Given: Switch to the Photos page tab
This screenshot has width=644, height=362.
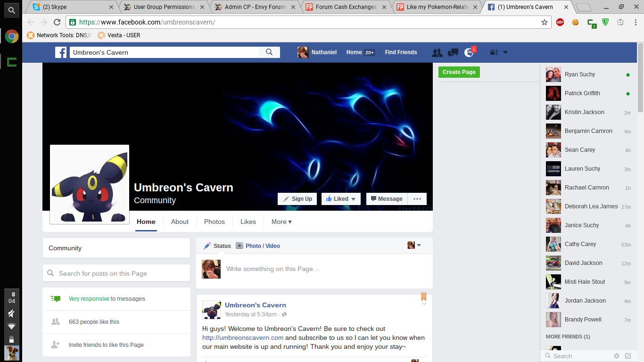Looking at the screenshot, I should click(x=215, y=222).
